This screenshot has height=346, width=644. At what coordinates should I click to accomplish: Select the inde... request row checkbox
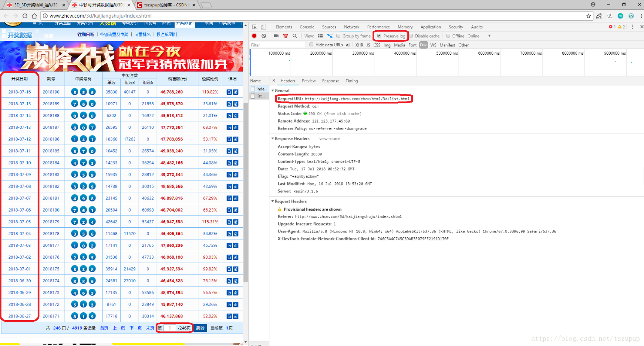pos(253,89)
